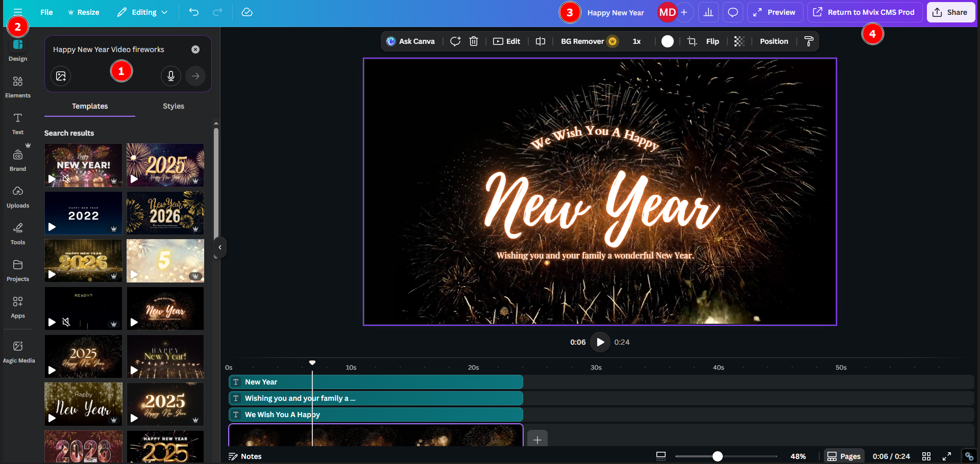The height and width of the screenshot is (464, 980).
Task: Click the crop icon in toolbar
Action: point(692,41)
